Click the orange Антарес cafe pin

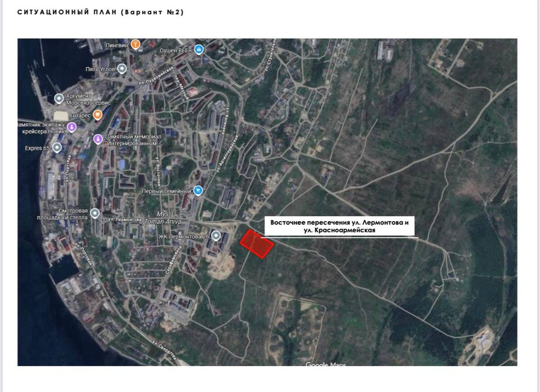(x=98, y=115)
